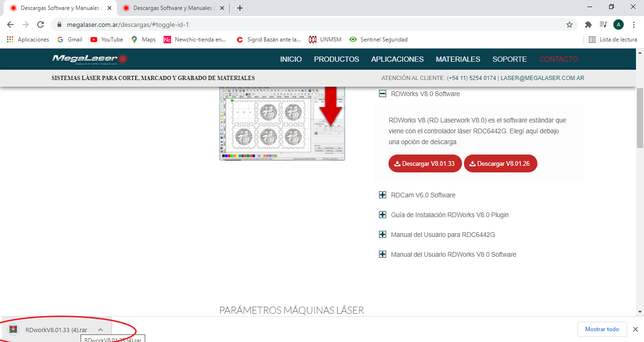Open the APLICACIONES menu item
The height and width of the screenshot is (342, 644).
[x=397, y=59]
